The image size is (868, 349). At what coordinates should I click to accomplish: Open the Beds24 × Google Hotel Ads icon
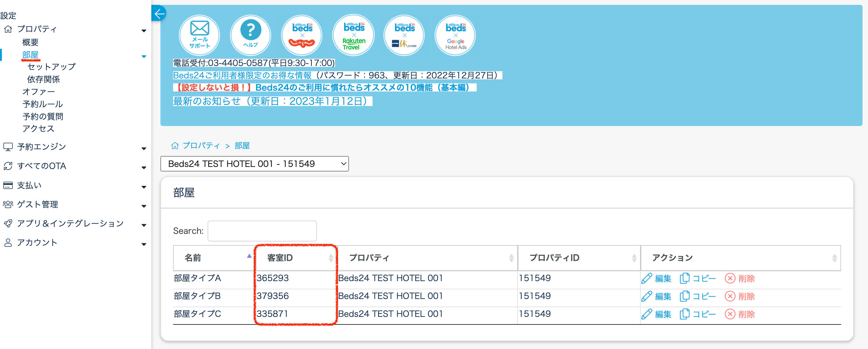455,35
